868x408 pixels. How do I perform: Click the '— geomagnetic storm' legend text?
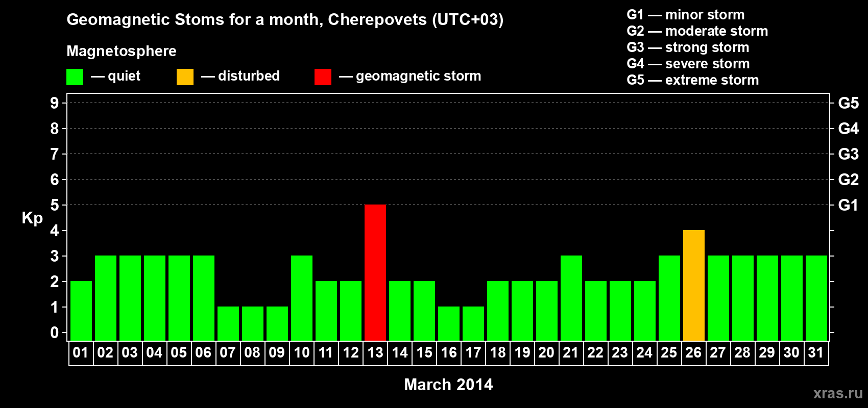410,76
